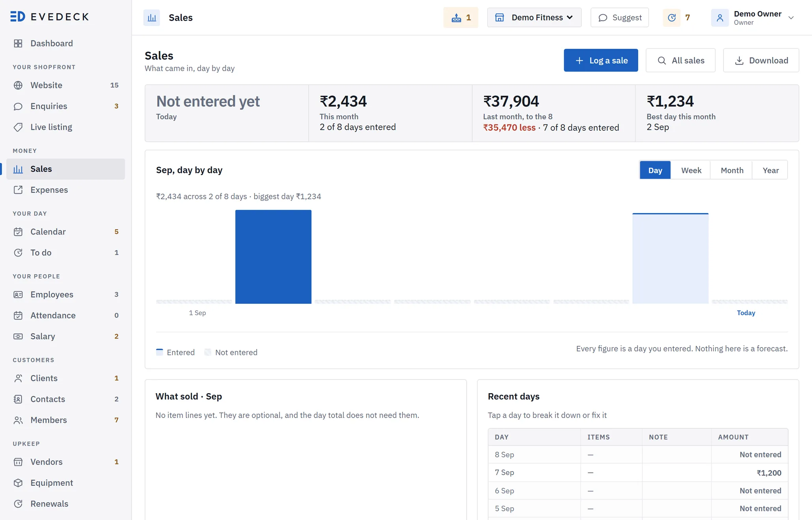This screenshot has height=520, width=812.
Task: Click the Not entered legend swatch
Action: 208,352
